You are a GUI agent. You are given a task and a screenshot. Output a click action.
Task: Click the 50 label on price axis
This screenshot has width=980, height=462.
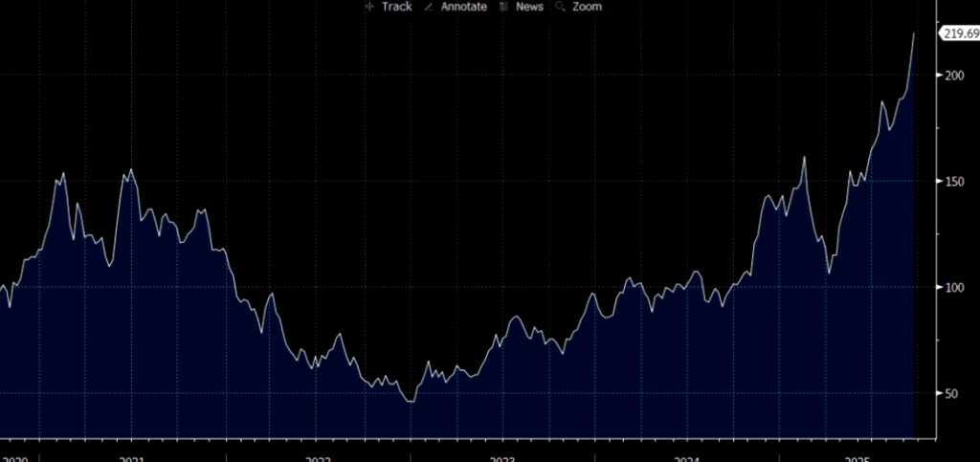950,394
